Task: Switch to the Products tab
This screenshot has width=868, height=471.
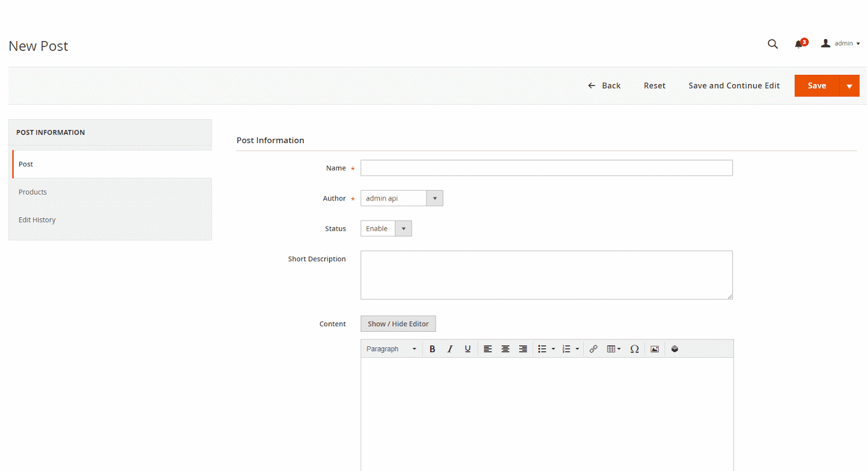Action: click(33, 192)
